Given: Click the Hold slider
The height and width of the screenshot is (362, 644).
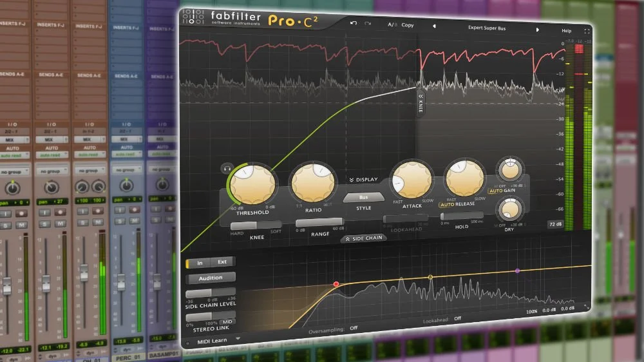Looking at the screenshot, I should (x=462, y=216).
